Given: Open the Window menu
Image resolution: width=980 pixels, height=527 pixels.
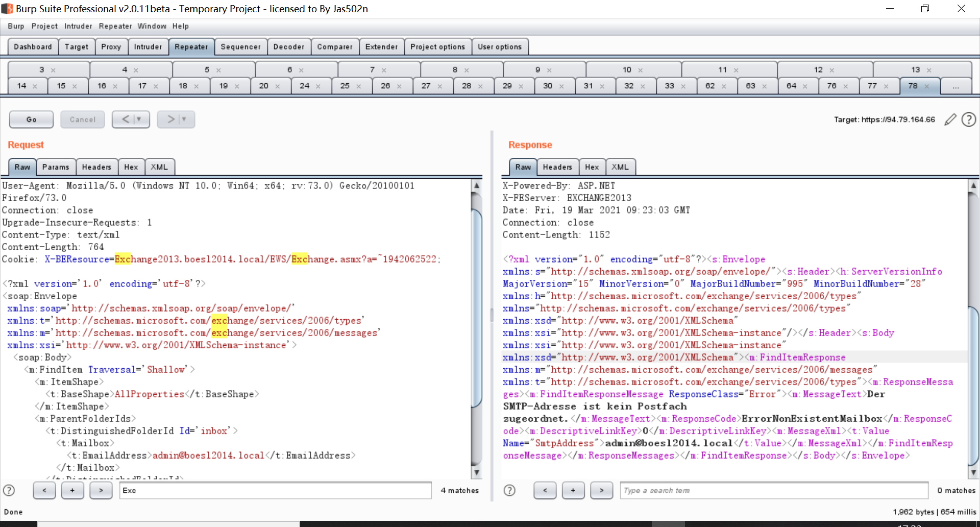Looking at the screenshot, I should pyautogui.click(x=152, y=26).
